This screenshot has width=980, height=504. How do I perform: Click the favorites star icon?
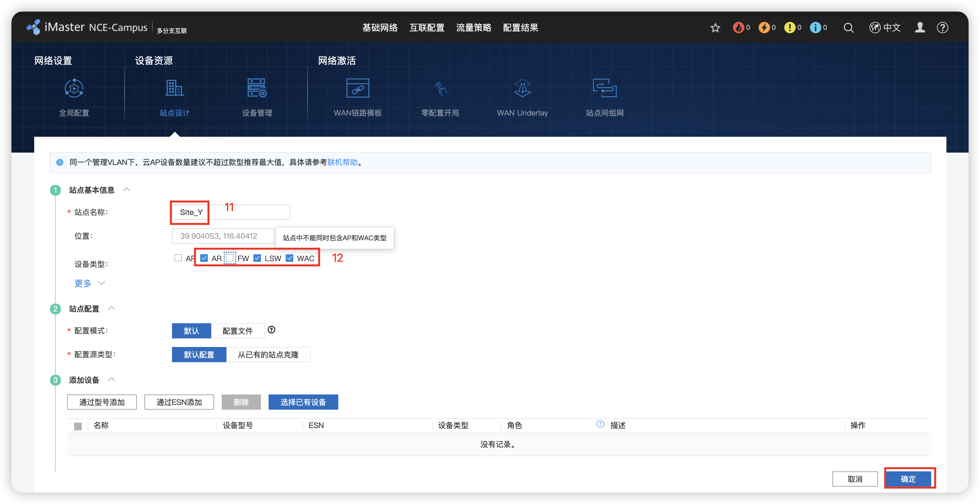click(715, 28)
